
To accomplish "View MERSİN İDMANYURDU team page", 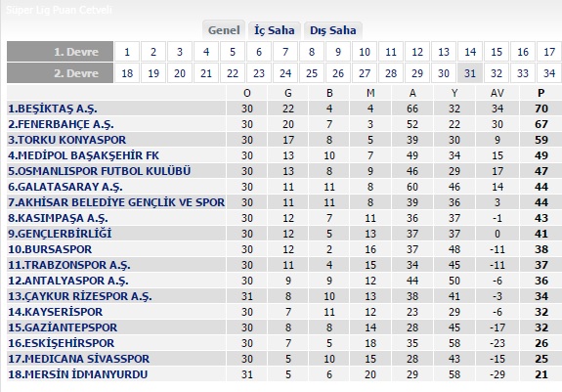I will (78, 374).
